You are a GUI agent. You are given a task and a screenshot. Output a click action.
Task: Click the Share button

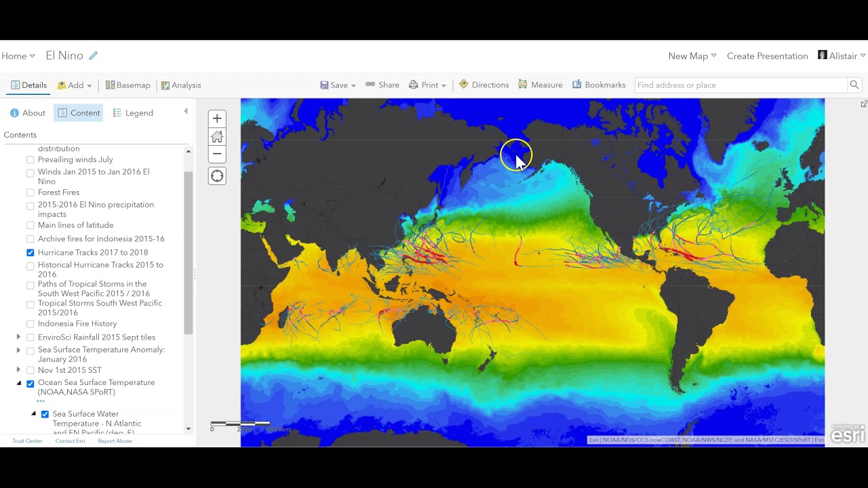382,85
